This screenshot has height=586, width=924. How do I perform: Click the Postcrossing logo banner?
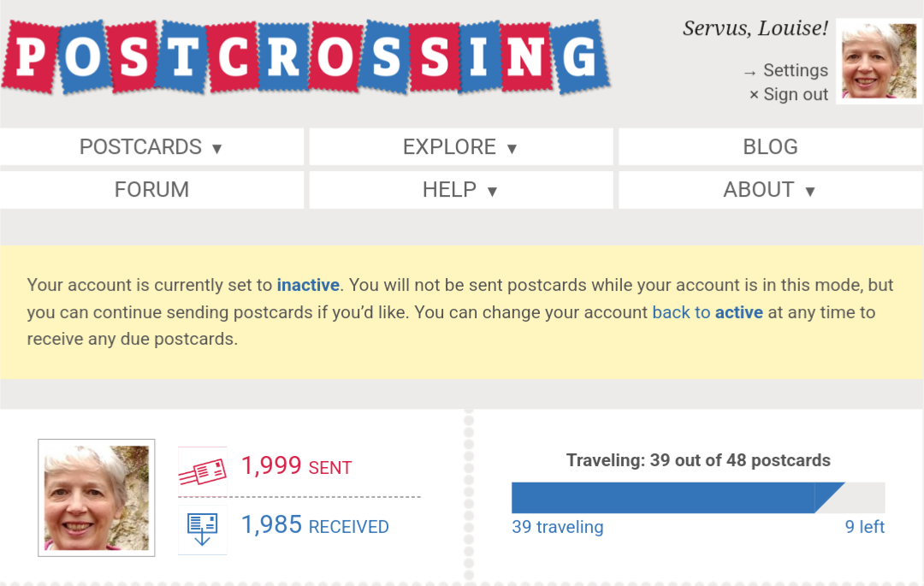[x=305, y=57]
